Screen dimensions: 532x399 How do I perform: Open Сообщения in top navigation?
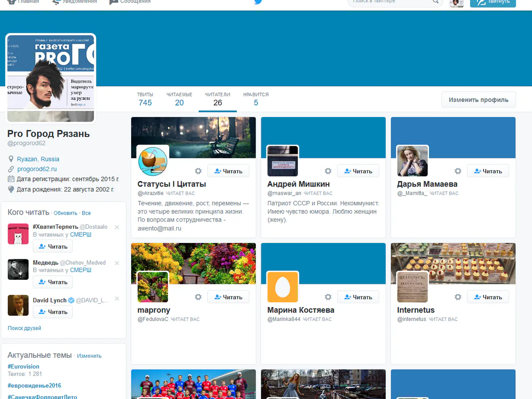[130, 2]
